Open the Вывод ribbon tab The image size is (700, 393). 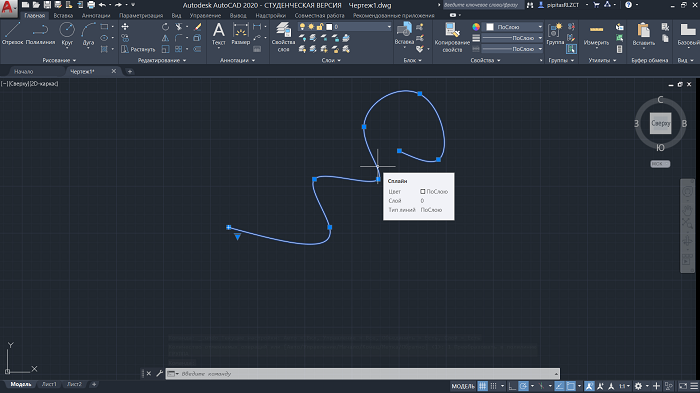(x=238, y=15)
